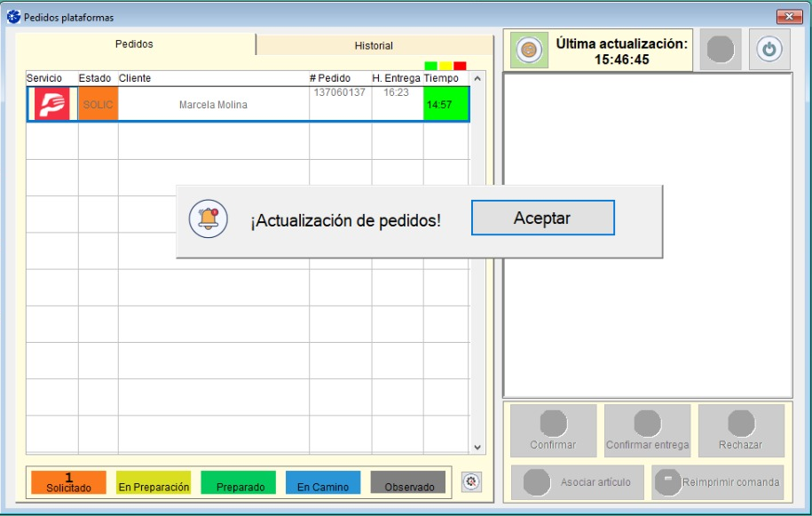Viewport: 812px width, 516px height.
Task: Select the Marcela Molina order row
Action: tap(213, 105)
